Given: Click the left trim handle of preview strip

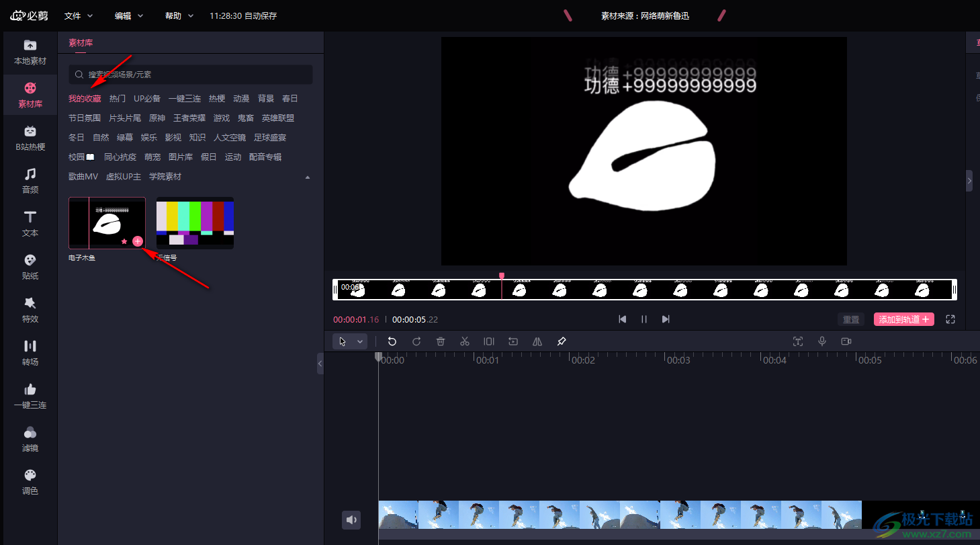Looking at the screenshot, I should tap(336, 290).
